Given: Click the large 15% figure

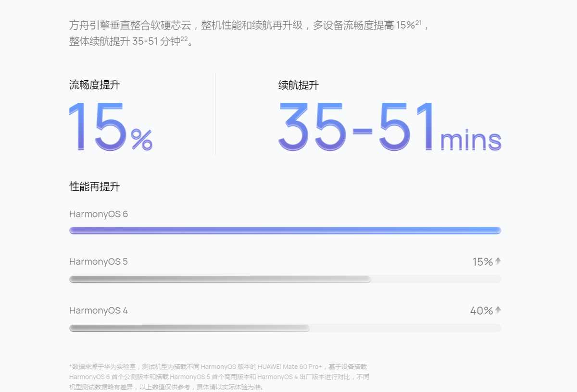Looking at the screenshot, I should click(x=111, y=127).
